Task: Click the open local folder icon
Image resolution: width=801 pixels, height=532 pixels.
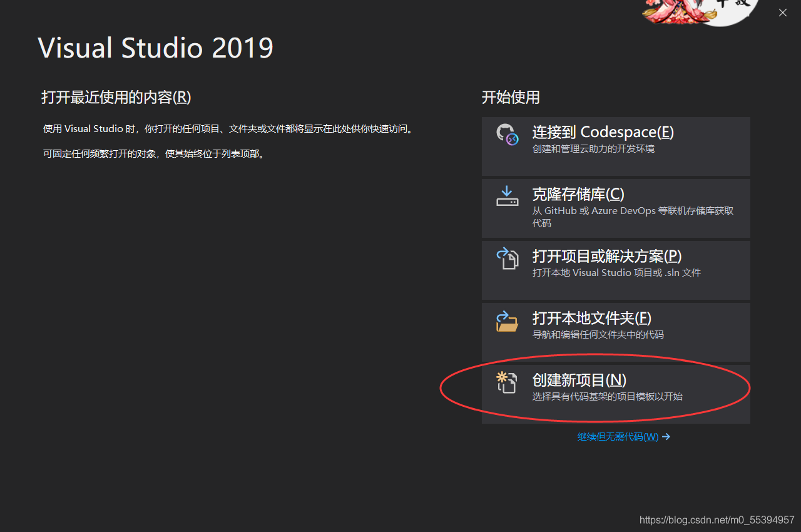Action: (508, 321)
